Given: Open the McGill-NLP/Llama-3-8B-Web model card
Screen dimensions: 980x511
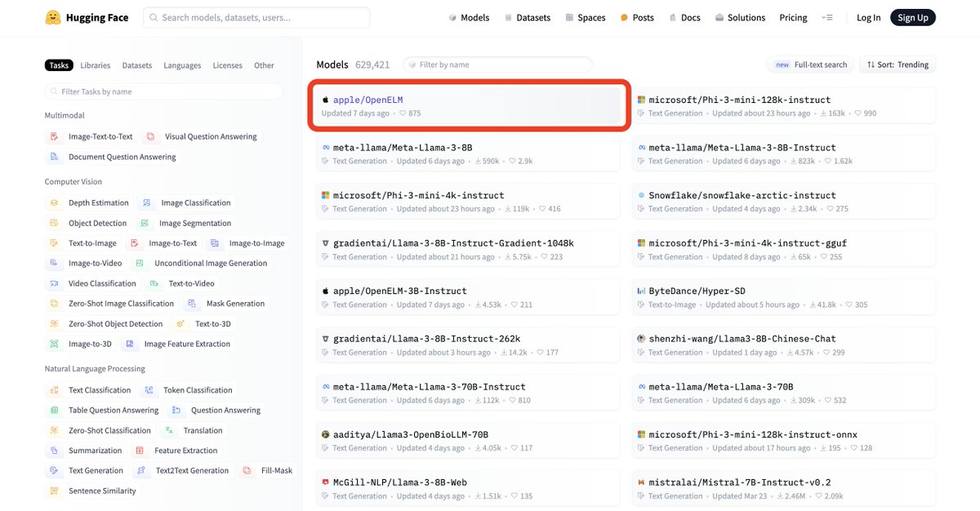Looking at the screenshot, I should coord(468,489).
